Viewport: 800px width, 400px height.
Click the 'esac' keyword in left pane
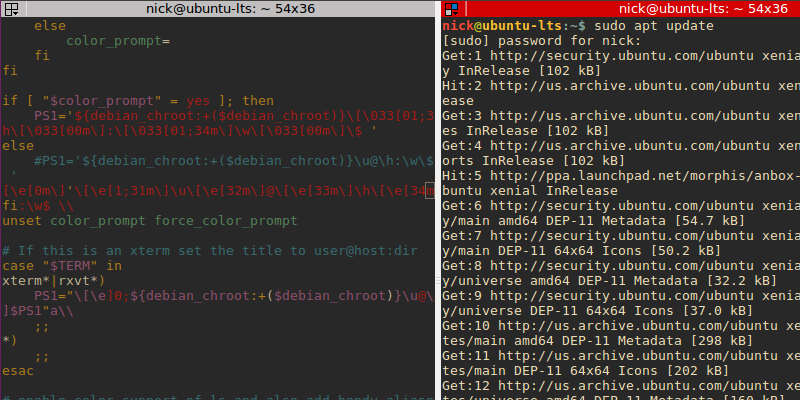[18, 371]
